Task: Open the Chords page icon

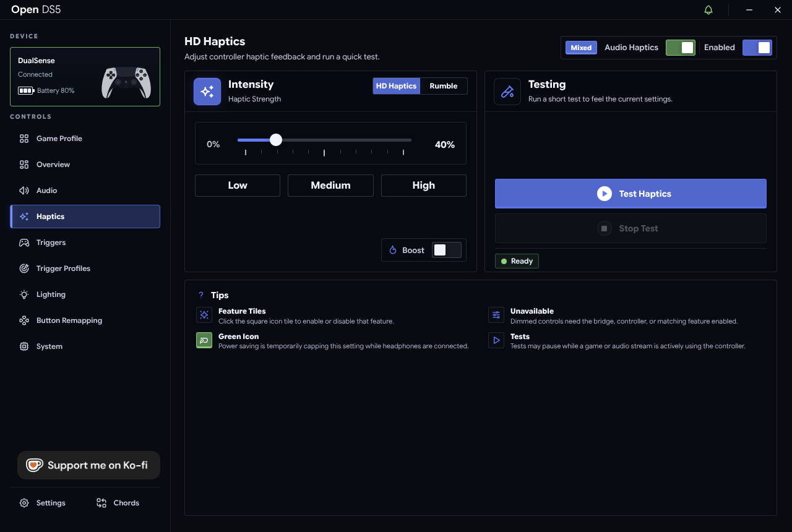Action: [101, 503]
